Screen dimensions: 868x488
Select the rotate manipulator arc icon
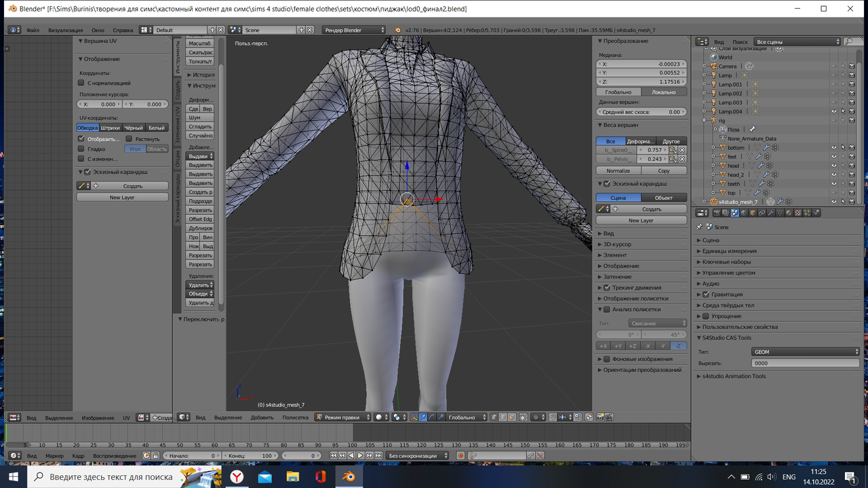pos(432,418)
